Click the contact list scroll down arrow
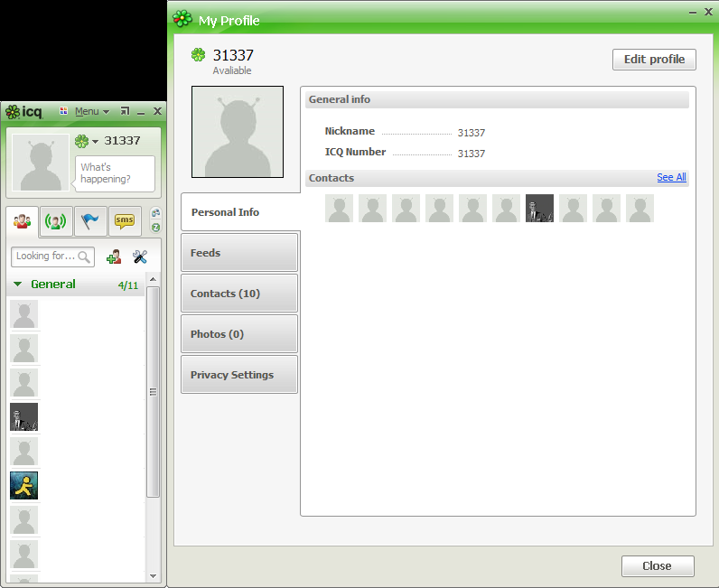The width and height of the screenshot is (719, 588). [154, 576]
